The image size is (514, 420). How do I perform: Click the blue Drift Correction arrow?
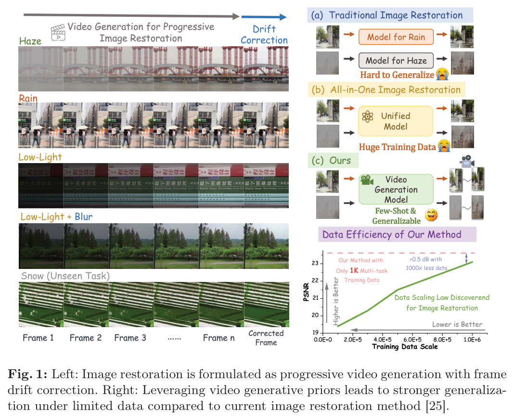264,17
